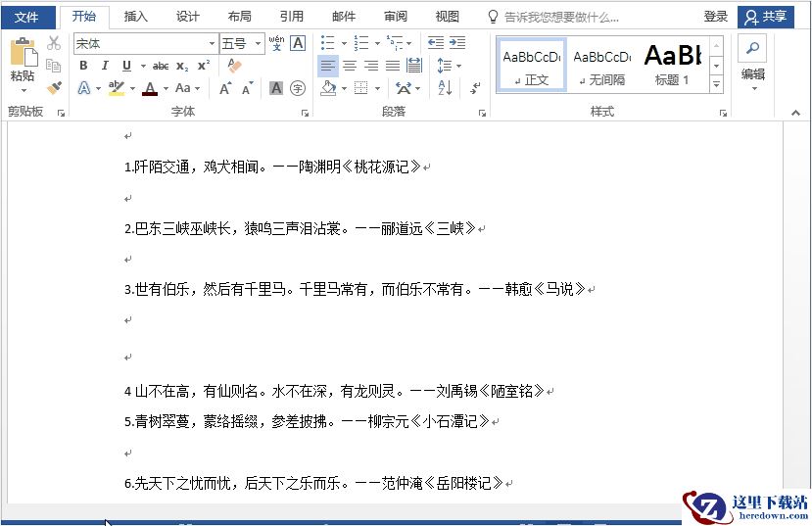The width and height of the screenshot is (812, 526).
Task: Click the character border icon
Action: click(298, 43)
